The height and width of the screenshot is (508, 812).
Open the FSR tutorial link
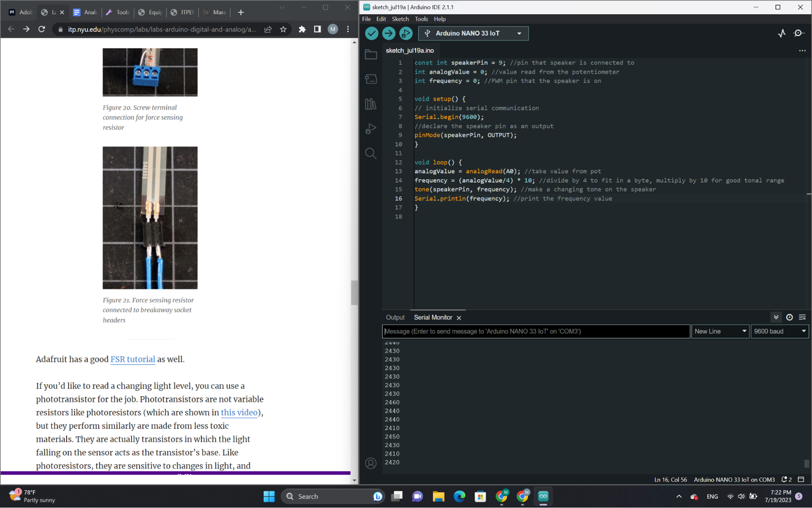[133, 360]
